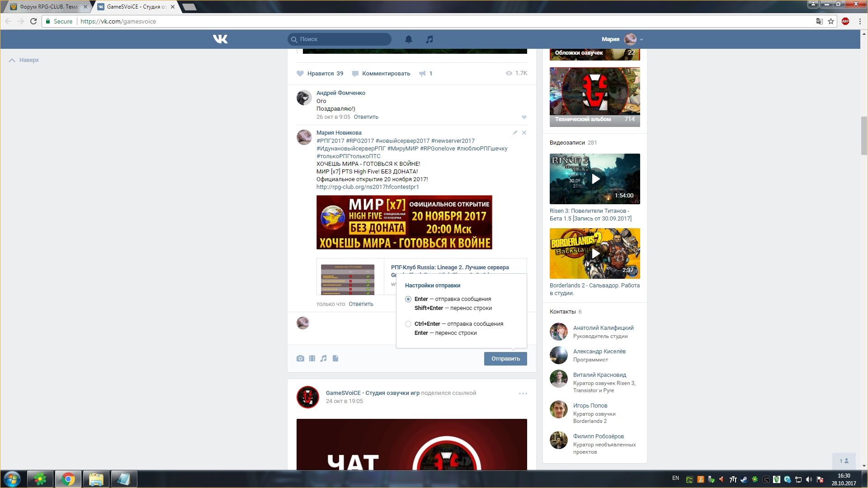
Task: Edit Мария Новикова's comment with pencil
Action: (515, 133)
